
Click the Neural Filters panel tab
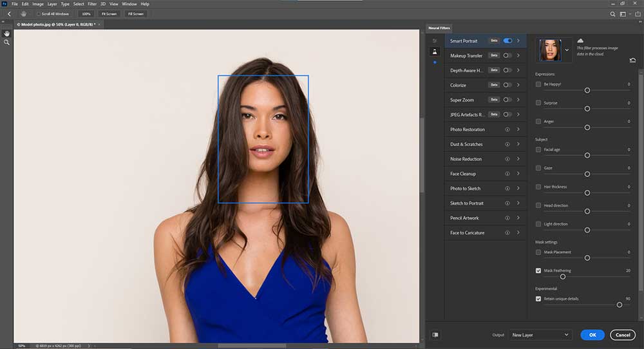439,28
